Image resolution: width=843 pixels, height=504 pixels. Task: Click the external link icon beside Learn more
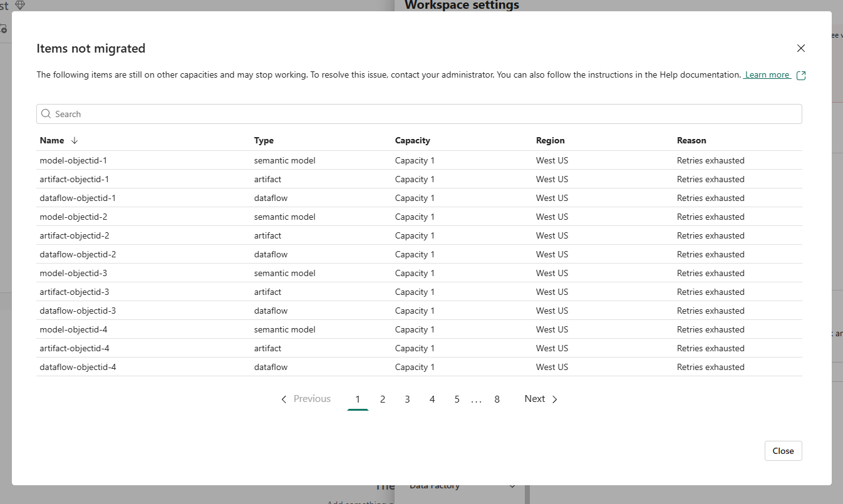pos(801,75)
